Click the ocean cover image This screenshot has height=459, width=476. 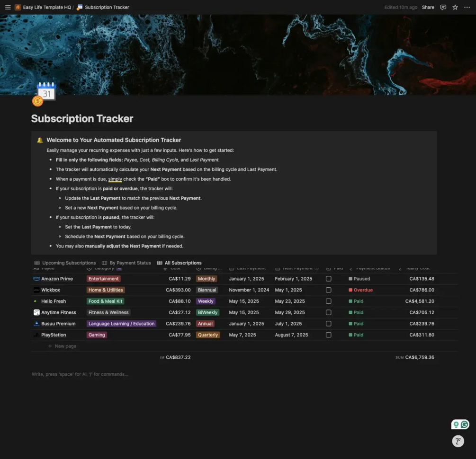tap(238, 54)
